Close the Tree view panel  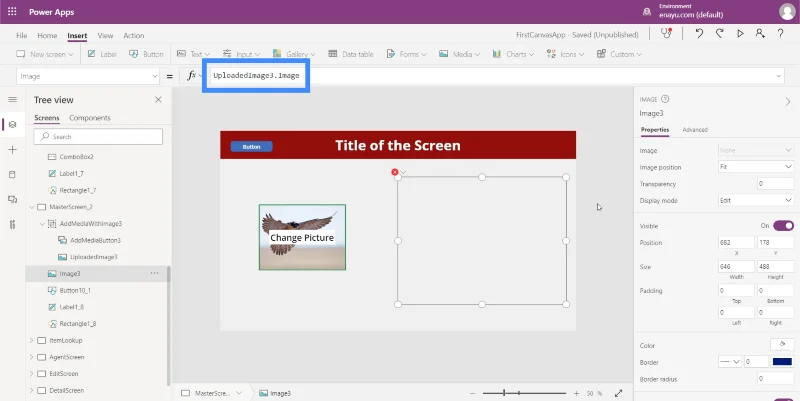[158, 99]
